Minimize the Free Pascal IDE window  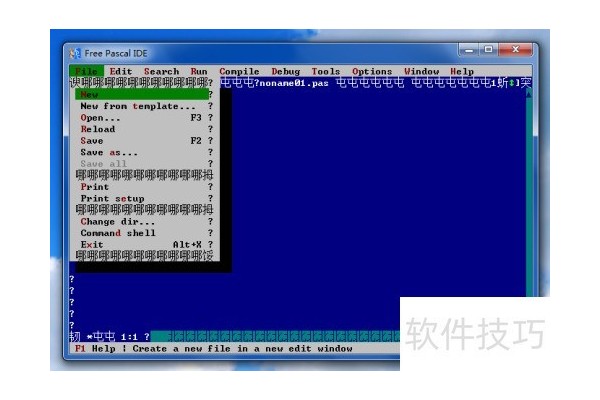[x=470, y=50]
